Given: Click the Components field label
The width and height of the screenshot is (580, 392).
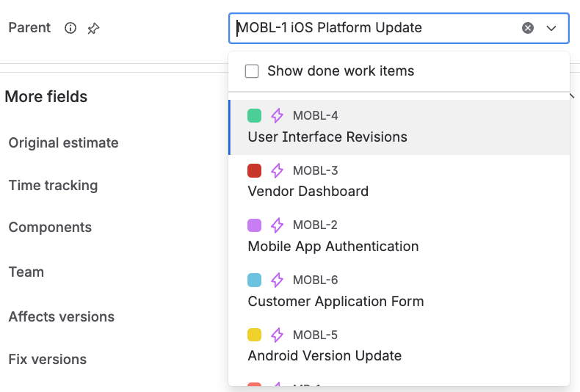Looking at the screenshot, I should point(50,228).
